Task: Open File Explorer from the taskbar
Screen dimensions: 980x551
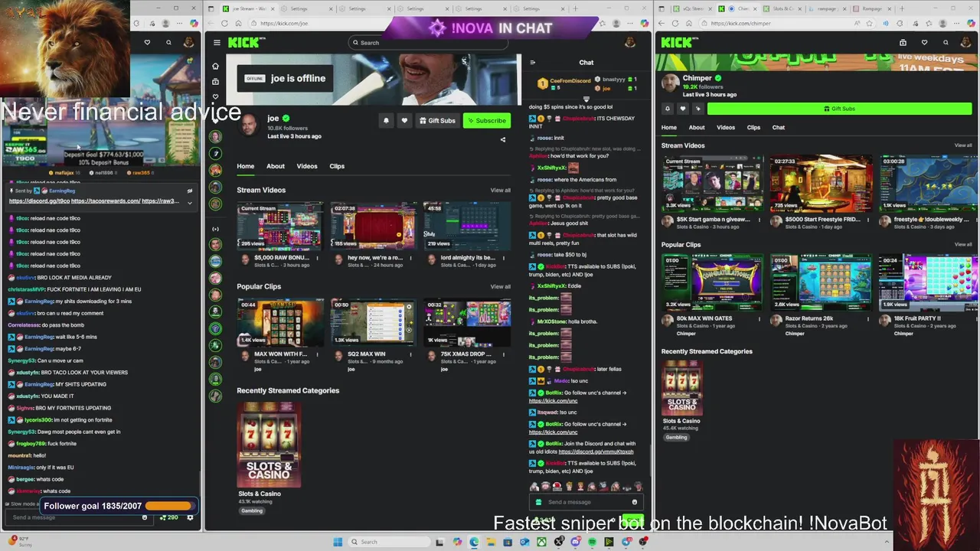Action: coord(491,542)
